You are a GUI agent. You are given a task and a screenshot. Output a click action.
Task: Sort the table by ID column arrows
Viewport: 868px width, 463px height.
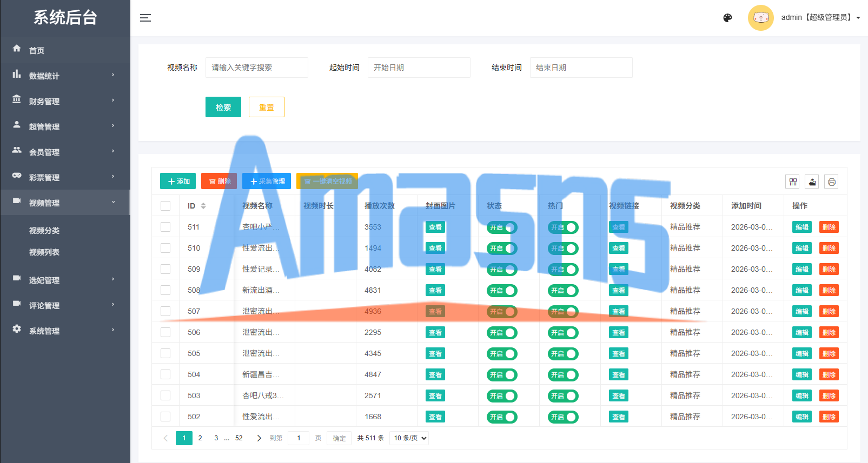(203, 206)
